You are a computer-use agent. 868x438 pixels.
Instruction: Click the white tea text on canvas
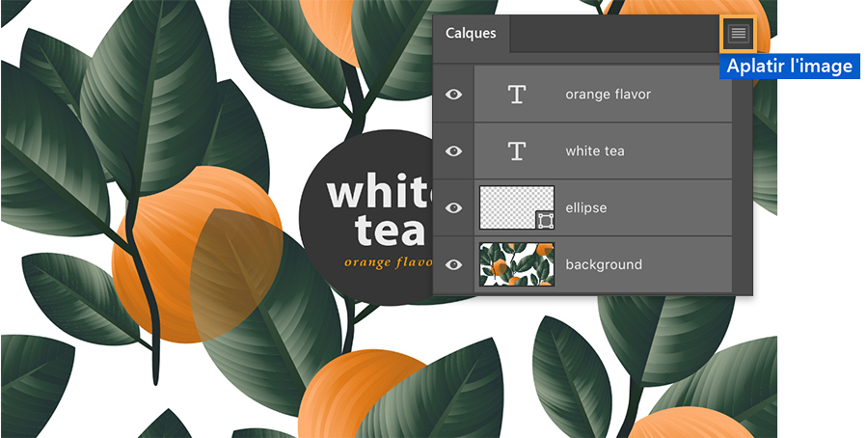point(379,211)
